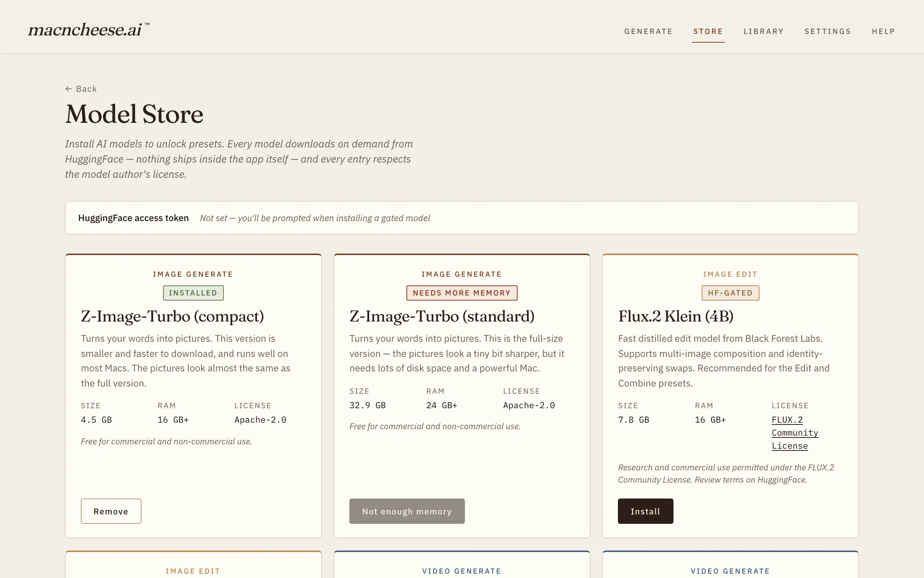Click the 7.8 GB size value
Image resolution: width=924 pixels, height=578 pixels.
click(633, 420)
